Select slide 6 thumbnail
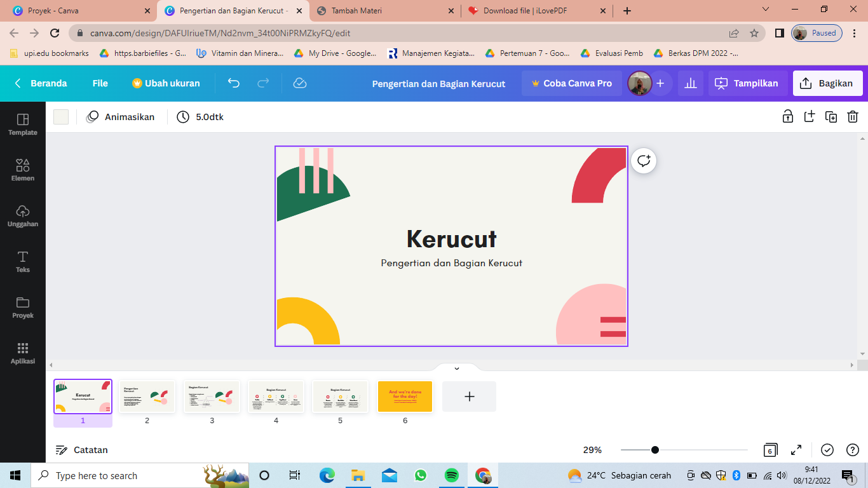 tap(405, 396)
